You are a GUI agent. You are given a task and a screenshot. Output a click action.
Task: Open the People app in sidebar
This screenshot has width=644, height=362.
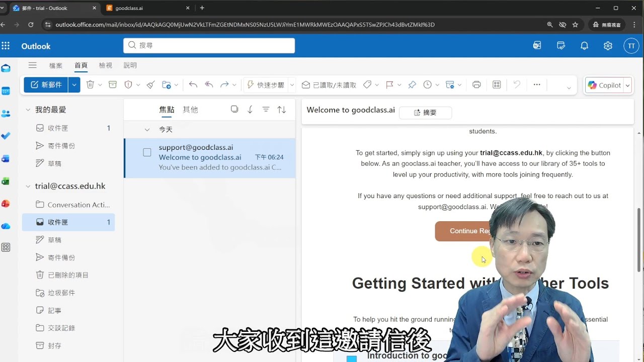[6, 114]
